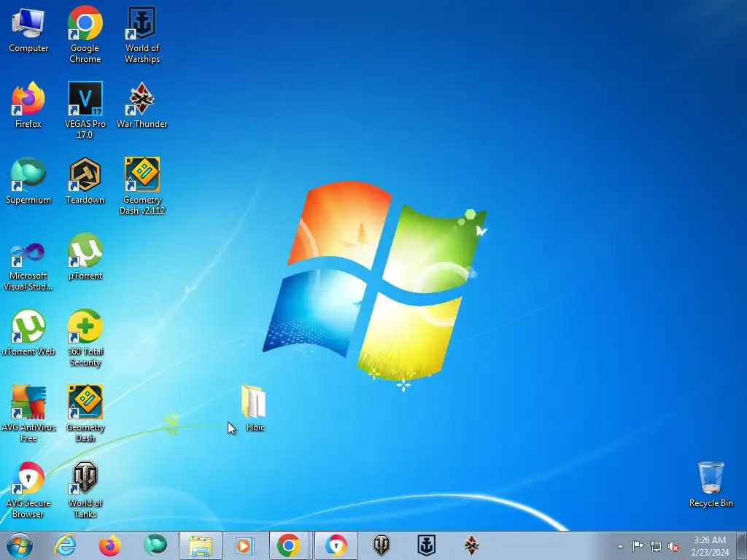Select the Geometry Dash shortcut without version number
Viewport: 747px width, 560px height.
(85, 413)
